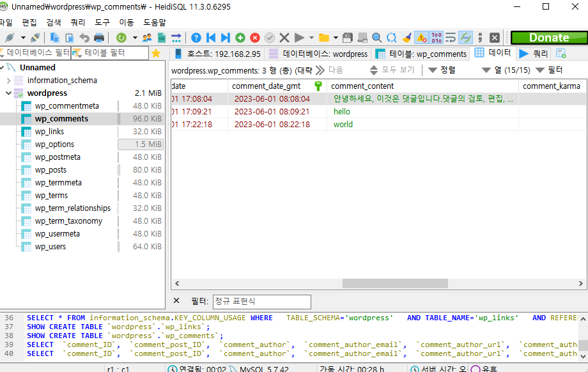Click the 다음 next rows button
Screen dimensions: 588x372
[x=330, y=70]
